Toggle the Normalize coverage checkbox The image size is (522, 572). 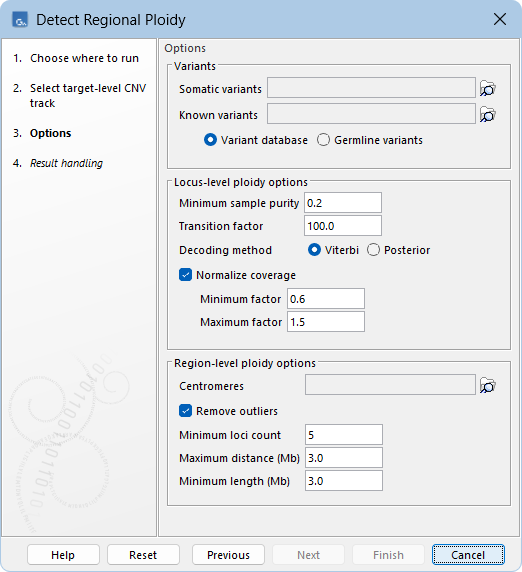pyautogui.click(x=185, y=275)
